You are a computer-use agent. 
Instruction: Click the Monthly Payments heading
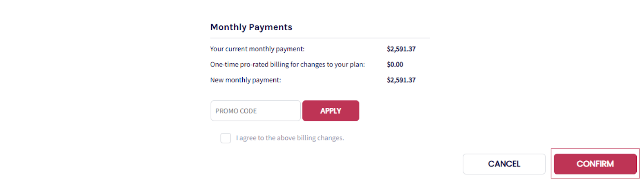pyautogui.click(x=251, y=27)
